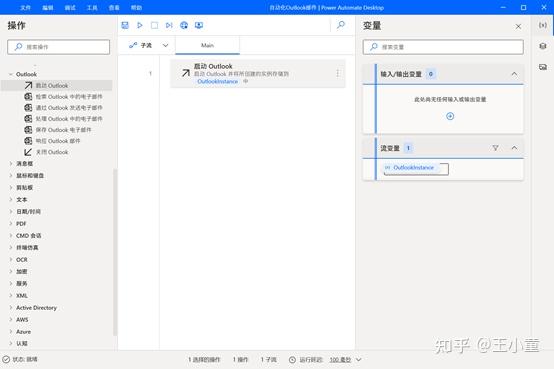554x369 pixels.
Task: Open the three-dot menu on 启动 Outlook step
Action: (338, 73)
